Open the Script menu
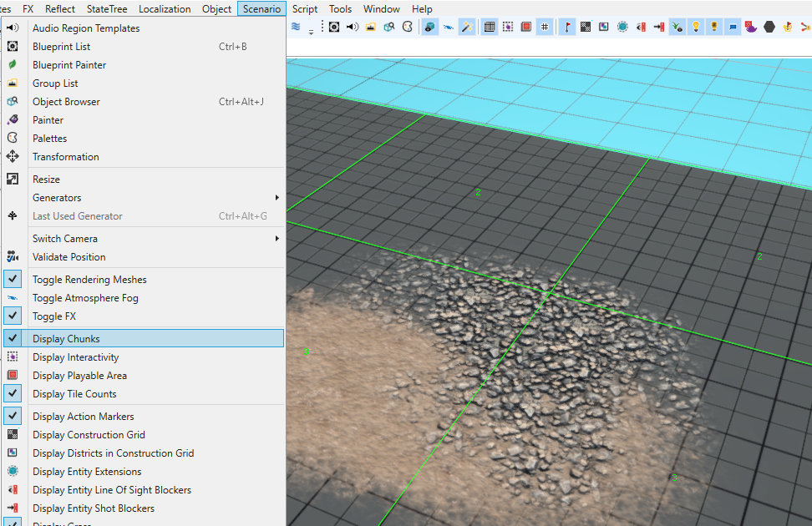Viewport: 812px width, 526px height. [304, 9]
